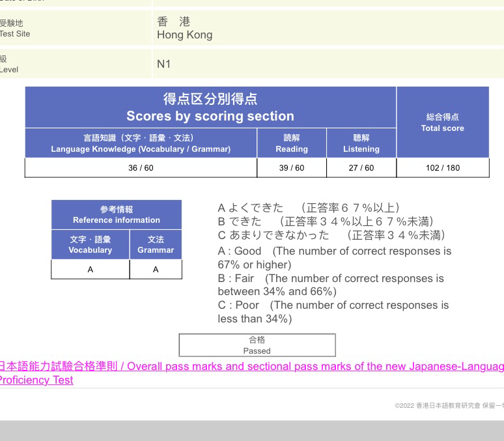Click the Language Knowledge score 36 / 60
Viewport: 504px width, 441px height.
coord(141,167)
